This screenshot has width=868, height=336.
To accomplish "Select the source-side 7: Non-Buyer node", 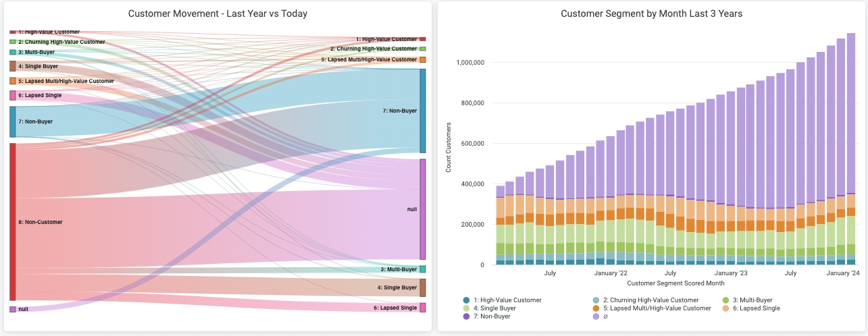I will pos(12,121).
